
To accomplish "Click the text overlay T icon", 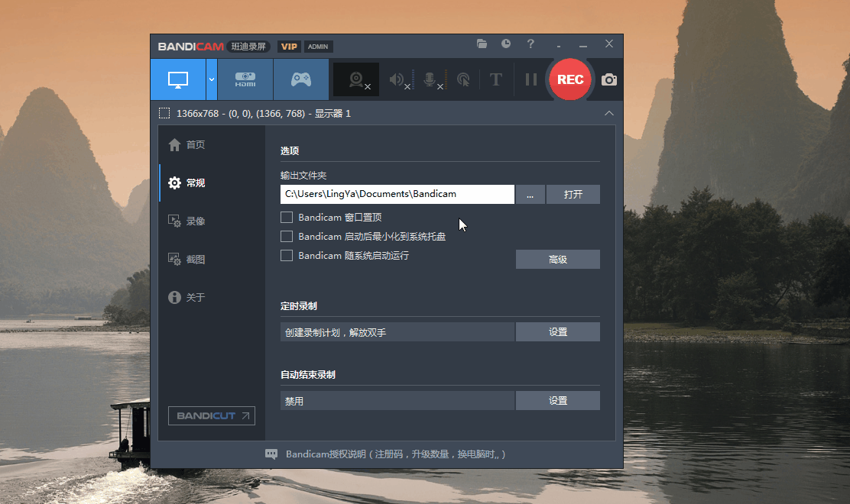I will point(495,79).
